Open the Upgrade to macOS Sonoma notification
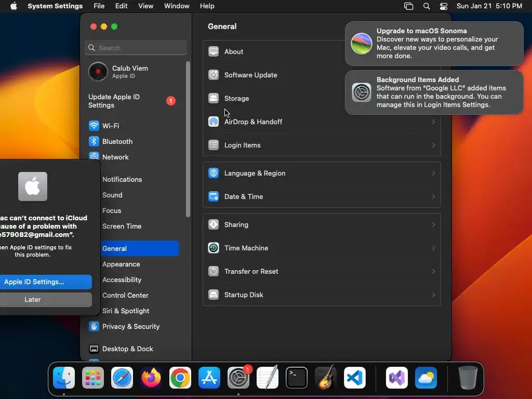The width and height of the screenshot is (532, 399). coord(434,44)
